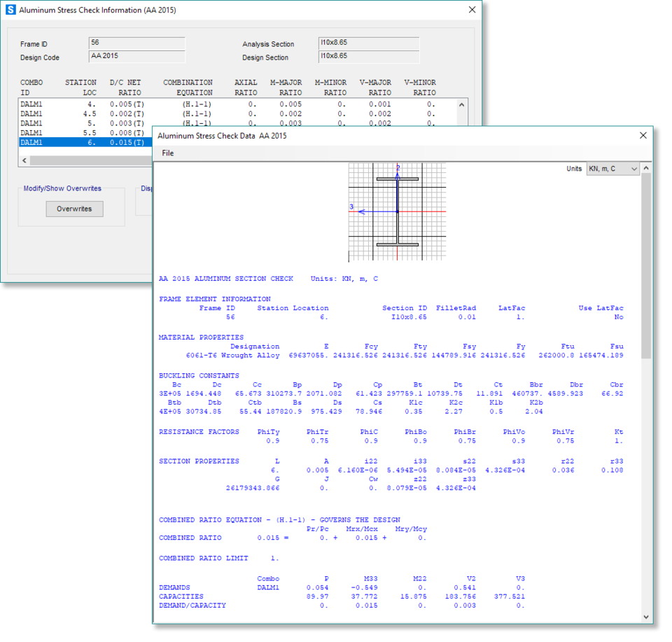Viewport: 672px width, 642px height.
Task: Click the I-beam cross-section diagram
Action: [397, 211]
